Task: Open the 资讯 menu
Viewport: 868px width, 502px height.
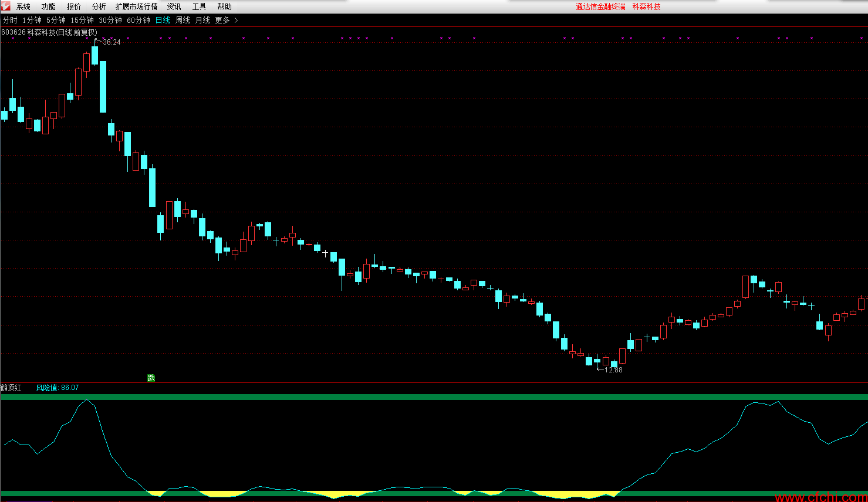Action: click(x=174, y=6)
